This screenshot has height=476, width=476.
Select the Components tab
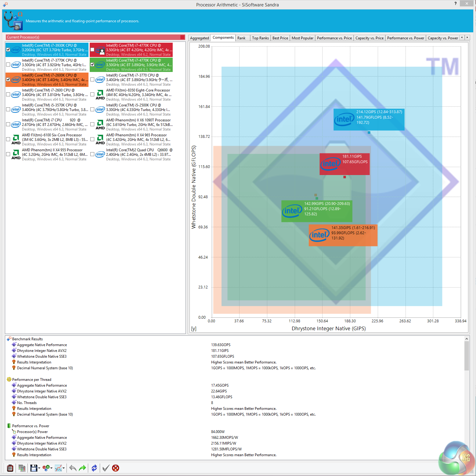coord(223,38)
